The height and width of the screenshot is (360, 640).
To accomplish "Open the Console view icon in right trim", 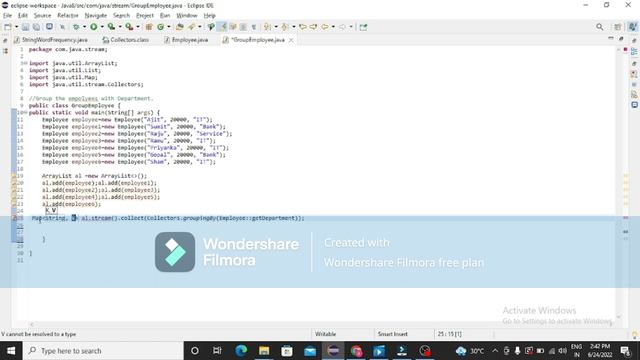I will [x=634, y=105].
